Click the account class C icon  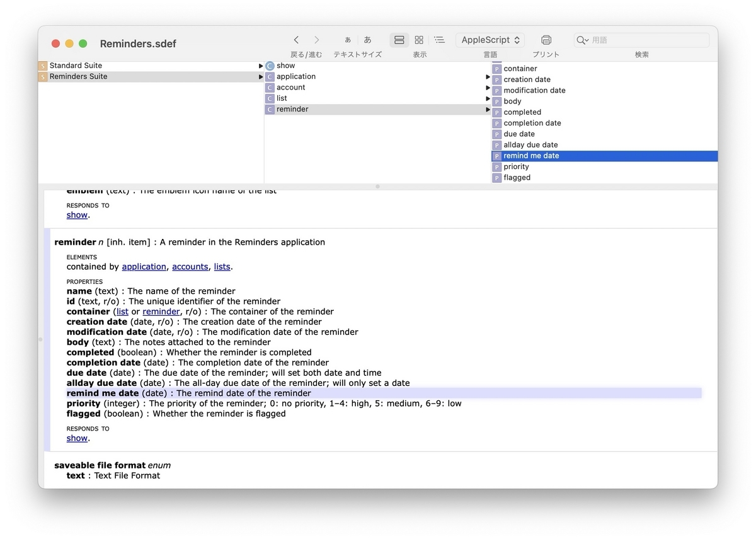270,88
